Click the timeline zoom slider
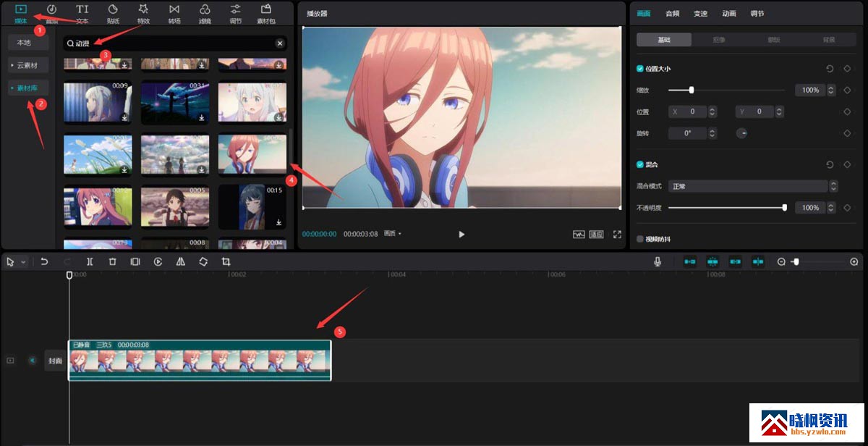The height and width of the screenshot is (446, 868). 817,261
